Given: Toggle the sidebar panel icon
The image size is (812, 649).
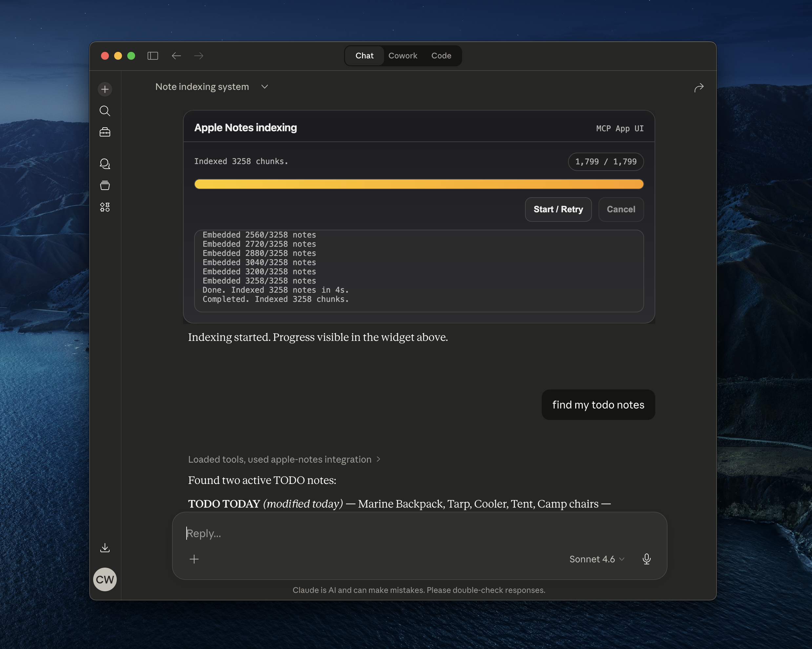Looking at the screenshot, I should [152, 56].
